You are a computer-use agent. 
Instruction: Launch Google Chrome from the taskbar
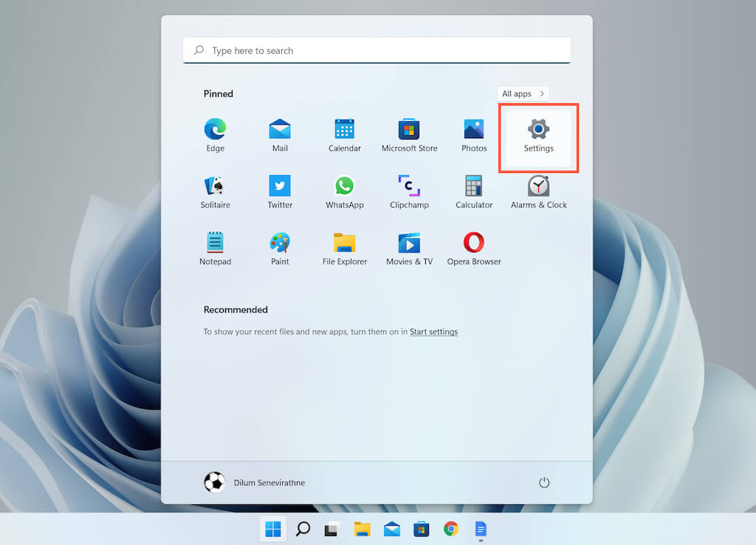(x=451, y=529)
